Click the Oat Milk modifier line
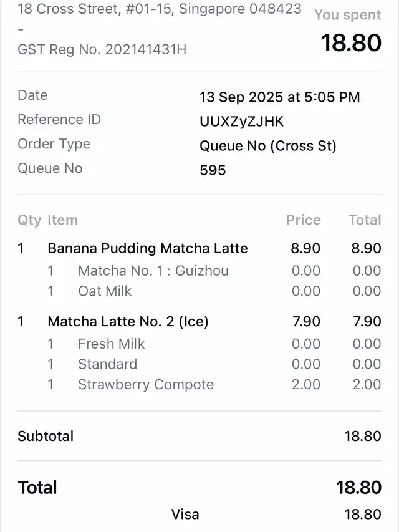 (x=105, y=291)
